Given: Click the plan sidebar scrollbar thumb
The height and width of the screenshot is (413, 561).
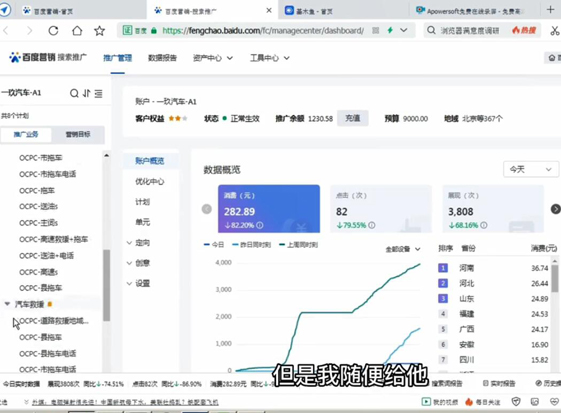Looking at the screenshot, I should tap(106, 285).
